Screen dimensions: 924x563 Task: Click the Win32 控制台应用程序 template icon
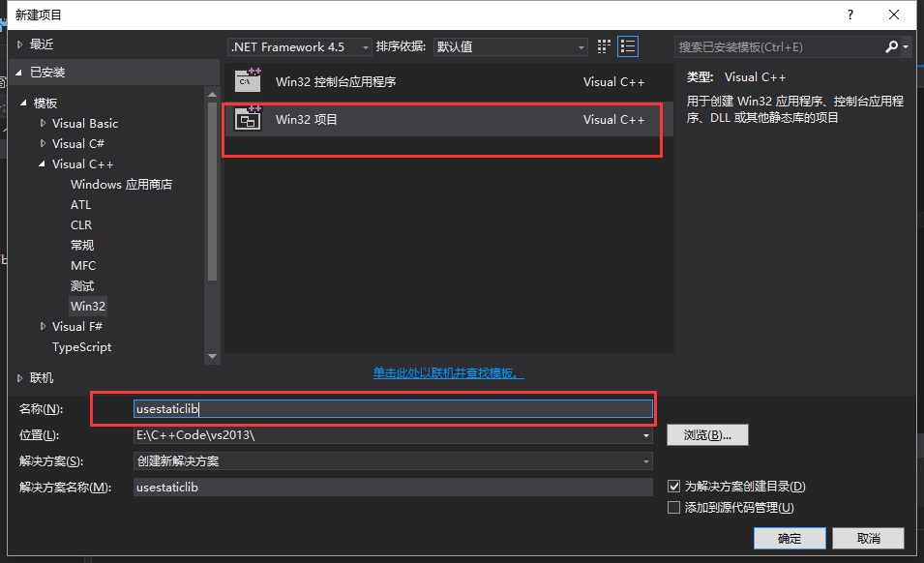248,80
